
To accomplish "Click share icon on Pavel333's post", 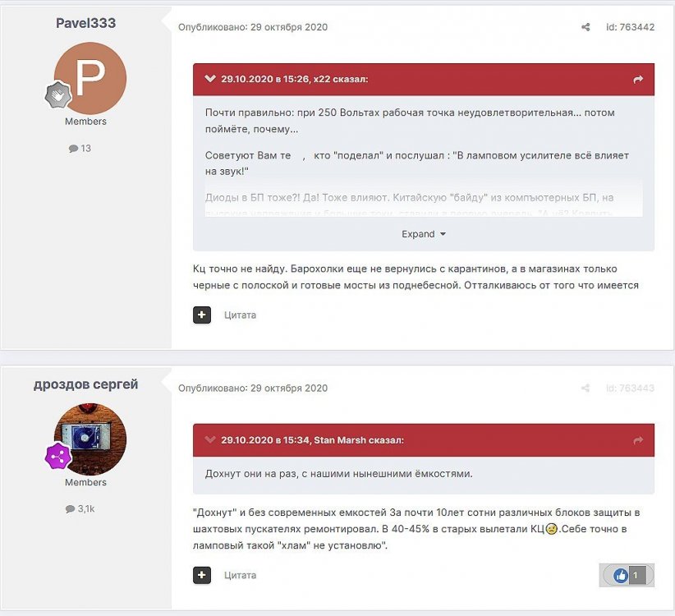I will (585, 27).
